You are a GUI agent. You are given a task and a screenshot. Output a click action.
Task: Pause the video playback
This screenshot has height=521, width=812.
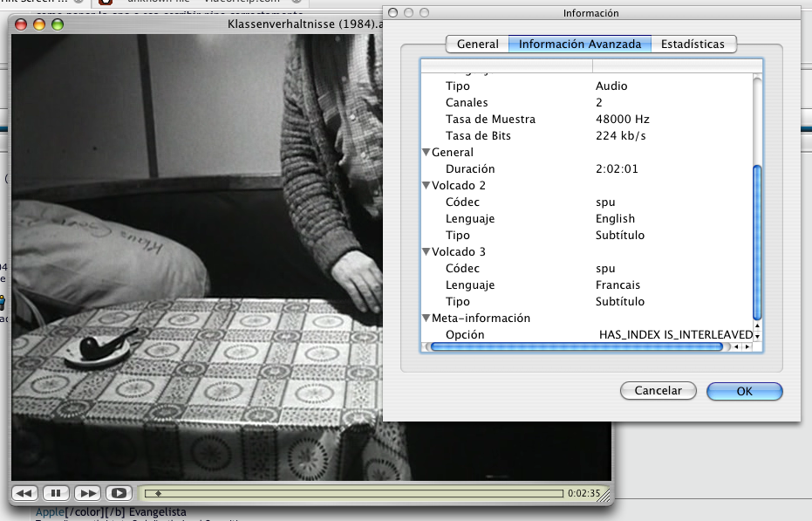[x=56, y=493]
